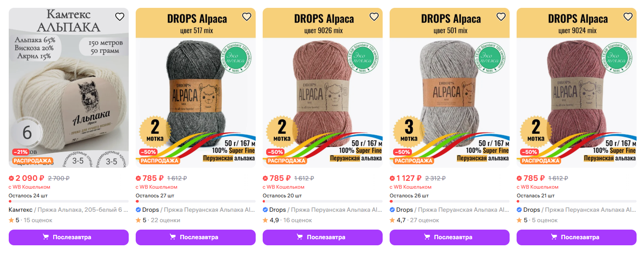Like the DROPS Alpaca 9024 mix product
Image resolution: width=644 pixels, height=254 pixels.
coord(628,17)
